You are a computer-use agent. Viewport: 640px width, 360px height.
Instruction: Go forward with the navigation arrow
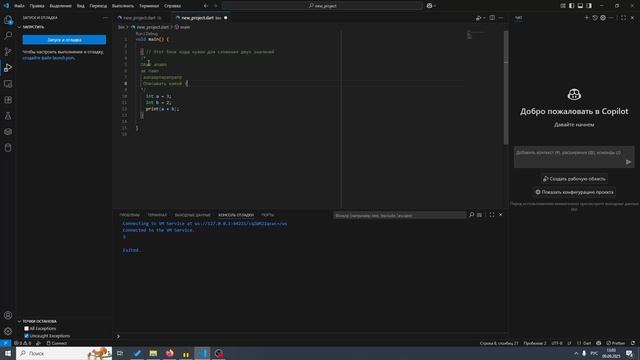point(216,6)
